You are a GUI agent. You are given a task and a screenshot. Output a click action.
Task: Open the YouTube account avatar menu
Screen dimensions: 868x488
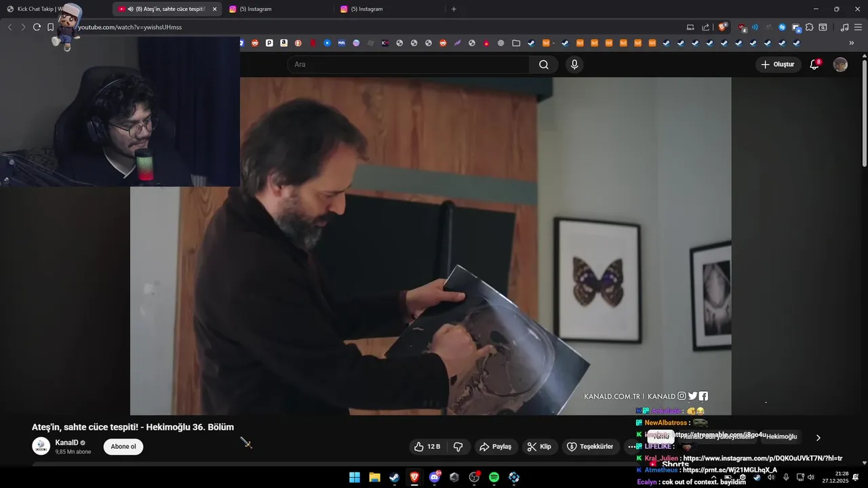(840, 64)
